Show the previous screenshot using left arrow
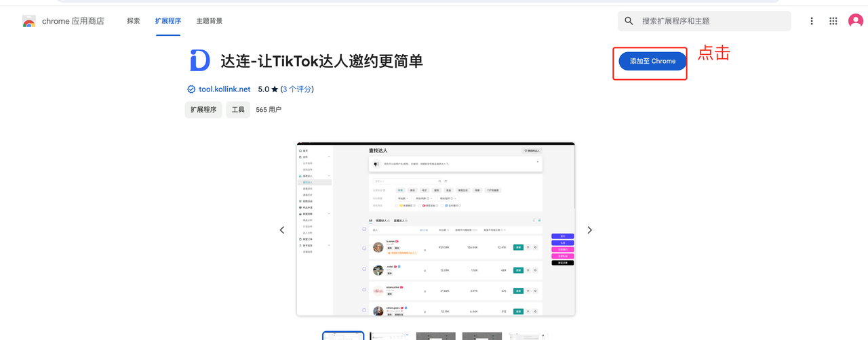 click(282, 230)
